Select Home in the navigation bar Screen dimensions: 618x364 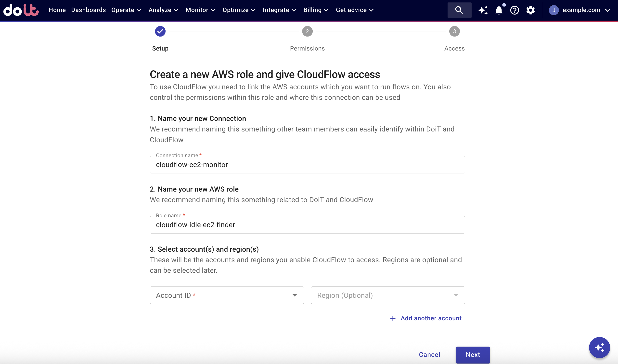click(57, 10)
